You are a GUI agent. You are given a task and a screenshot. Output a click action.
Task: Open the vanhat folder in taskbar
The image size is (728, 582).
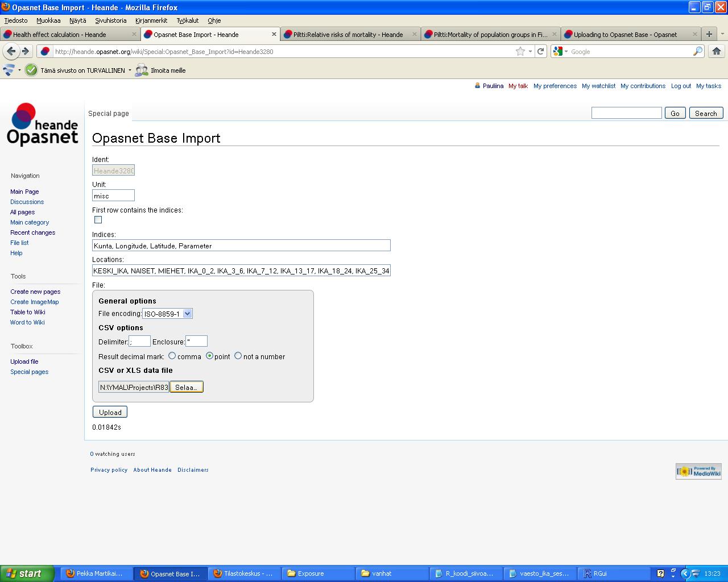(x=392, y=573)
